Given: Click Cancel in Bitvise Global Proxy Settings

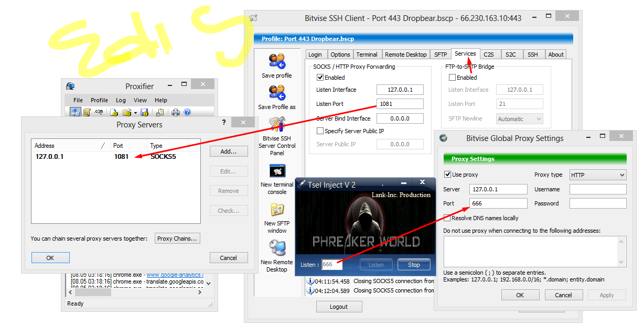Looking at the screenshot, I should tap(564, 295).
